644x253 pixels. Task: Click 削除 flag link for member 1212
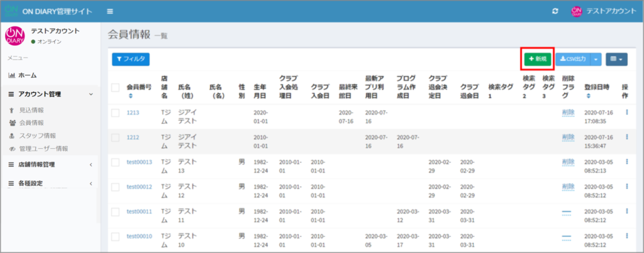[x=568, y=137]
